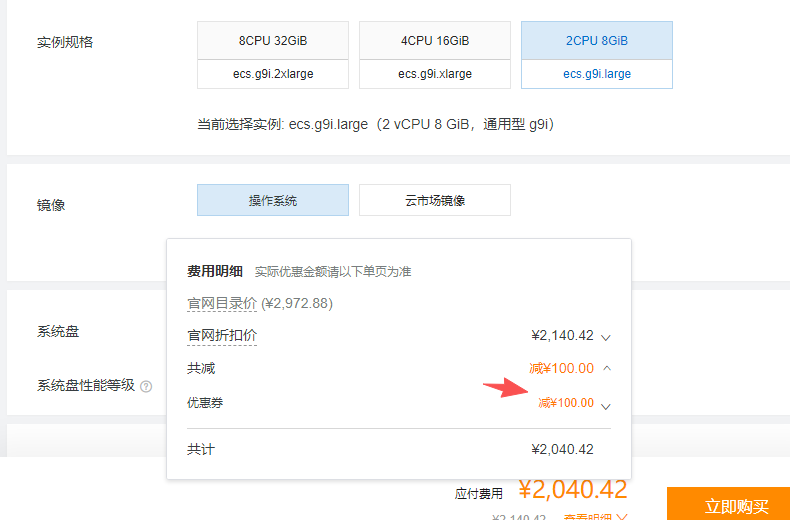Toggle the 查看明细 arrow near the bottom
The image size is (790, 520).
click(x=622, y=517)
